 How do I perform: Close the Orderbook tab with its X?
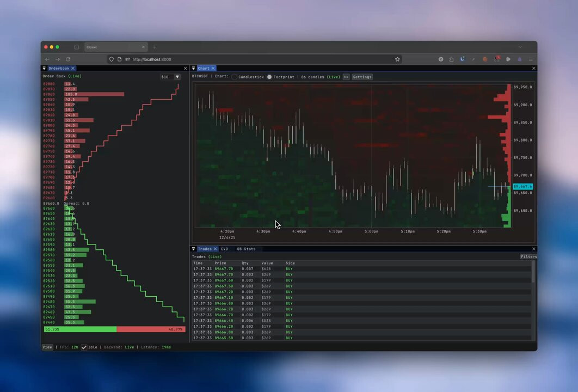click(x=73, y=68)
